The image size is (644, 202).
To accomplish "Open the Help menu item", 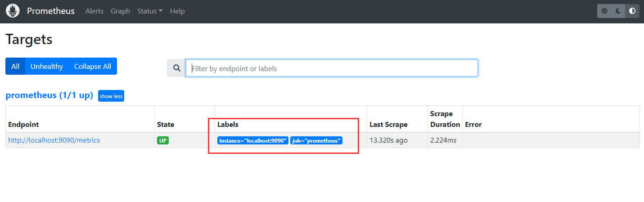I will pyautogui.click(x=177, y=11).
